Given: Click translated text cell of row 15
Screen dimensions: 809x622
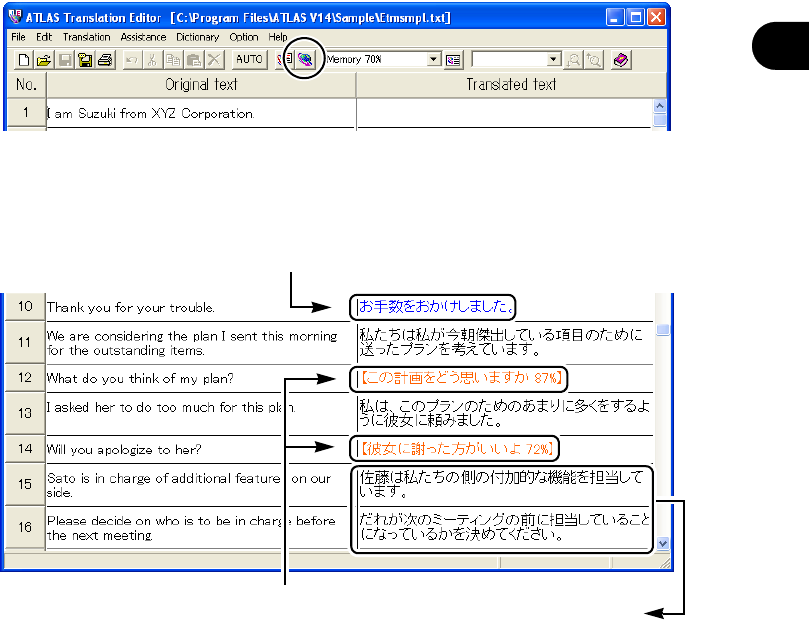Looking at the screenshot, I should [x=503, y=484].
